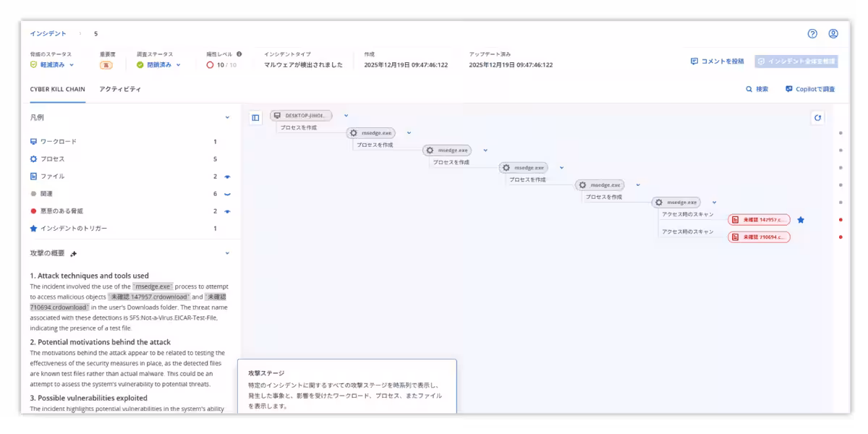Click the Copilotで調査 icon
Image resolution: width=868 pixels, height=434 pixels.
point(788,89)
